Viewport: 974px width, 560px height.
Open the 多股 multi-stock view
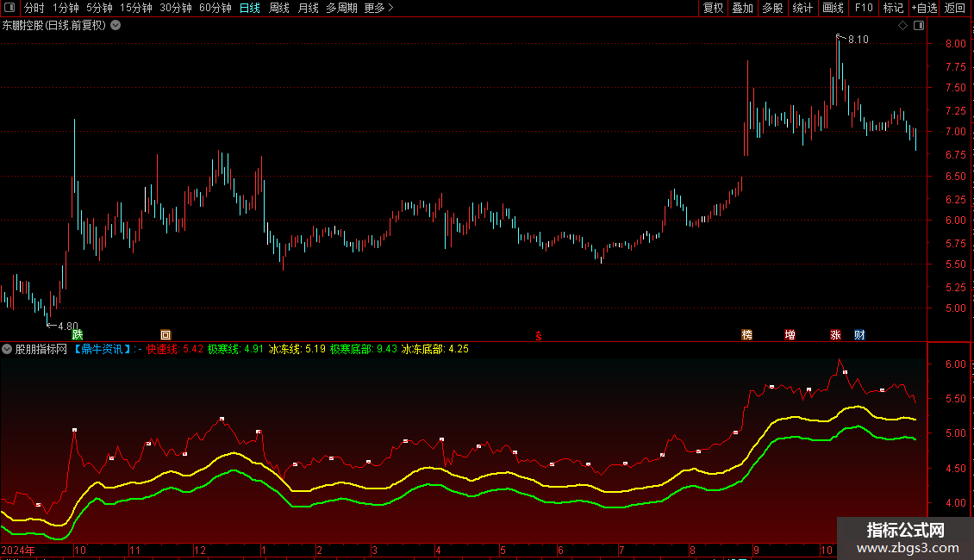[x=773, y=8]
